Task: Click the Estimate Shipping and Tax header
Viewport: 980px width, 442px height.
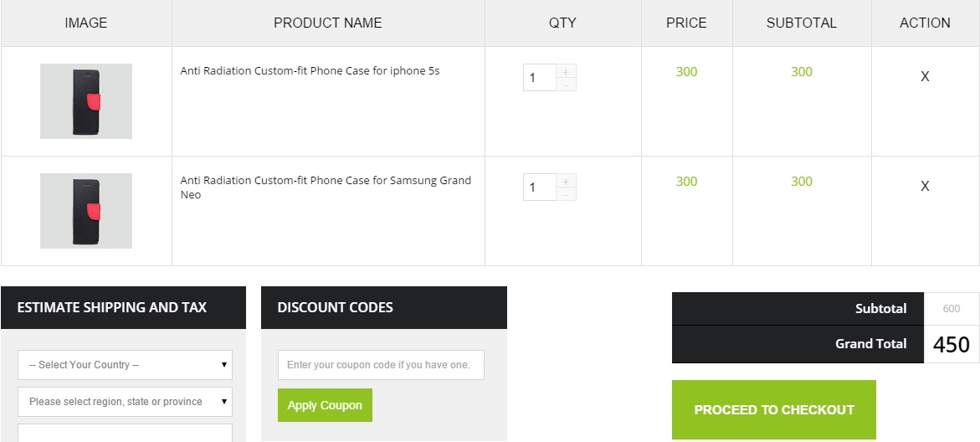Action: [123, 307]
